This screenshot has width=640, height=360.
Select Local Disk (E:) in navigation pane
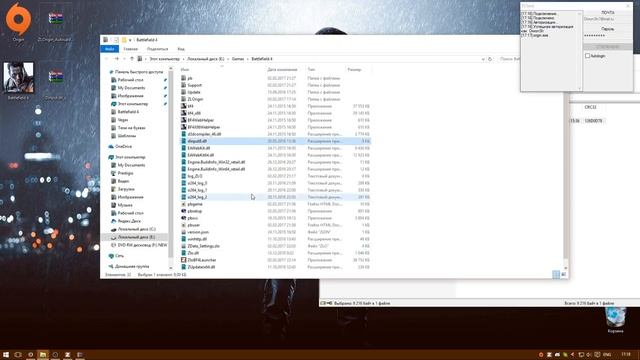click(x=133, y=237)
